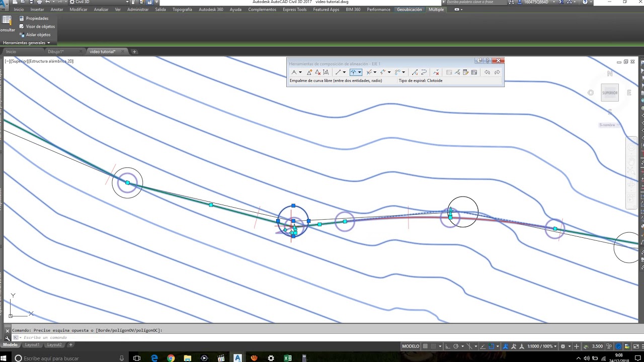The width and height of the screenshot is (644, 362).
Task: Toggle grid display in status bar
Action: [x=425, y=346]
